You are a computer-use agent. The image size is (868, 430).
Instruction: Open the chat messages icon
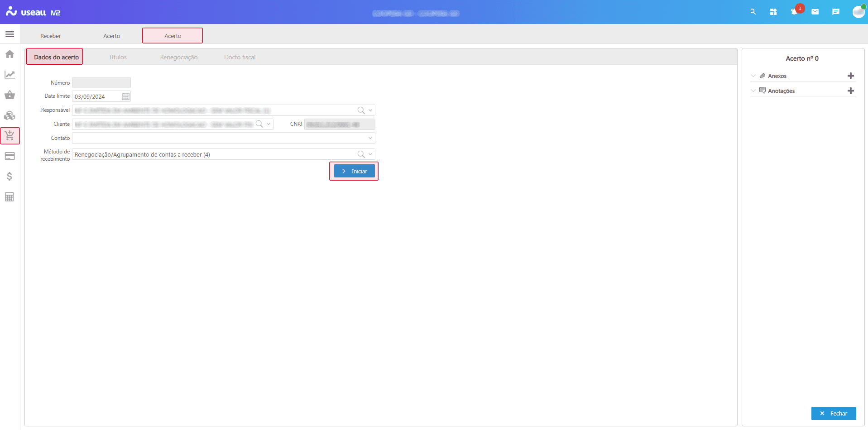(836, 12)
